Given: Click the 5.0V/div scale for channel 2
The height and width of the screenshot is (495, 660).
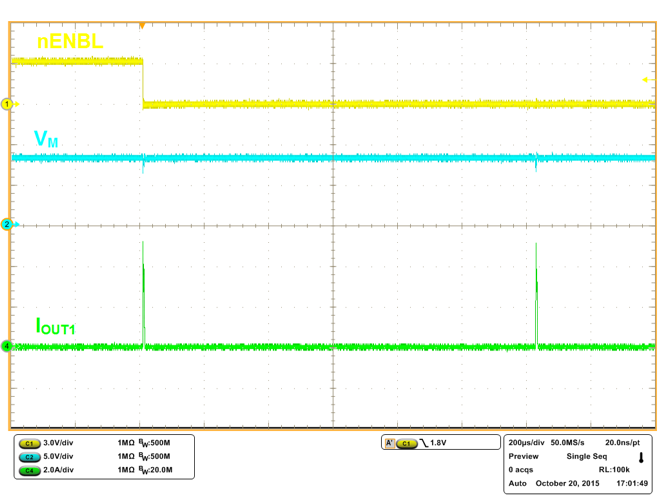Looking at the screenshot, I should point(62,457).
